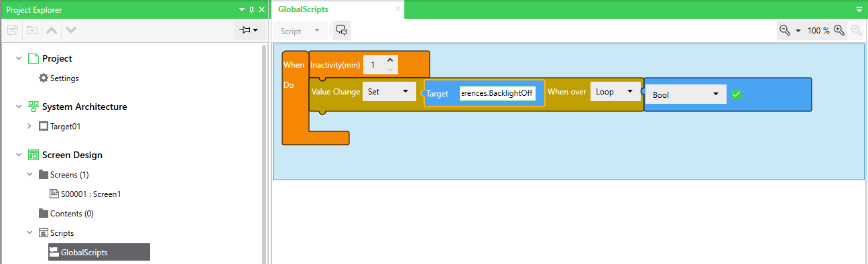868x264 pixels.
Task: Click the Target field showing BacklightOff
Action: 497,94
